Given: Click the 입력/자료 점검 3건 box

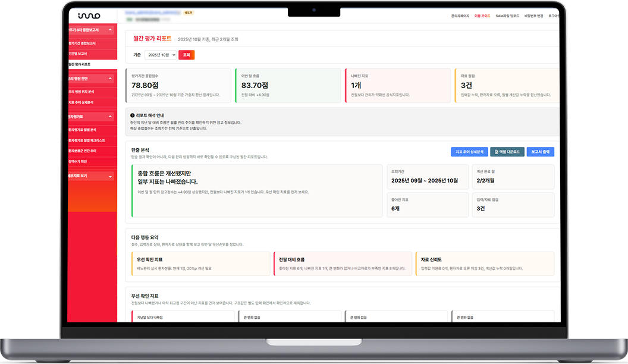Looking at the screenshot, I should [x=513, y=205].
